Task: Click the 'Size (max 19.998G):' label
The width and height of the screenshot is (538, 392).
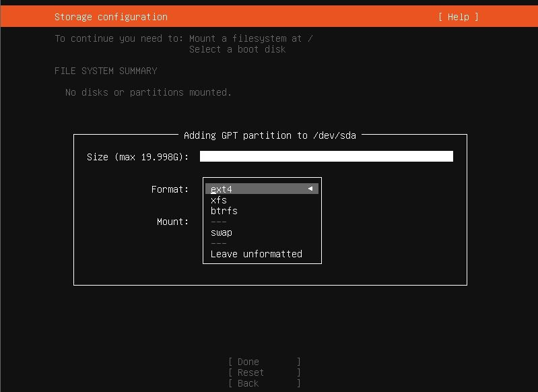Action: pyautogui.click(x=137, y=157)
